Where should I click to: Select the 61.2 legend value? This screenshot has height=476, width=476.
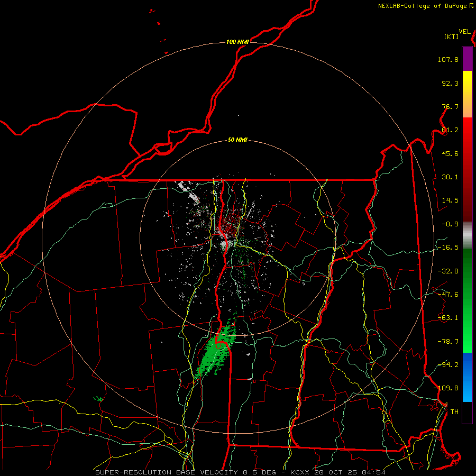450,130
